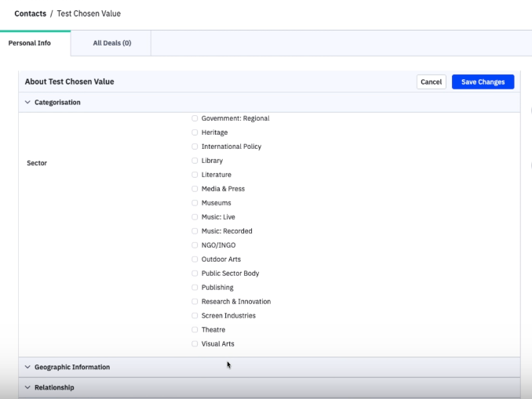Screen dimensions: 532x399
Task: Tick the Literature checkbox
Action: (195, 175)
